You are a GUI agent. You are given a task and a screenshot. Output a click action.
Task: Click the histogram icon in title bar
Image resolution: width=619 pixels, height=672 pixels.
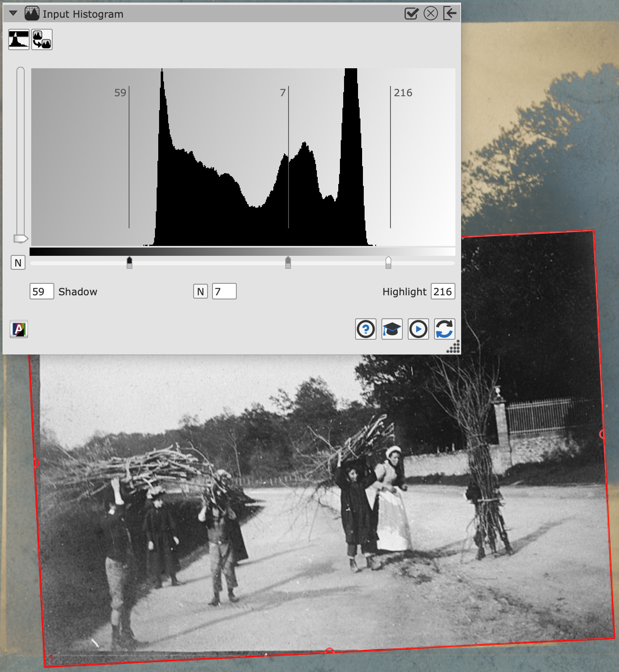click(32, 14)
